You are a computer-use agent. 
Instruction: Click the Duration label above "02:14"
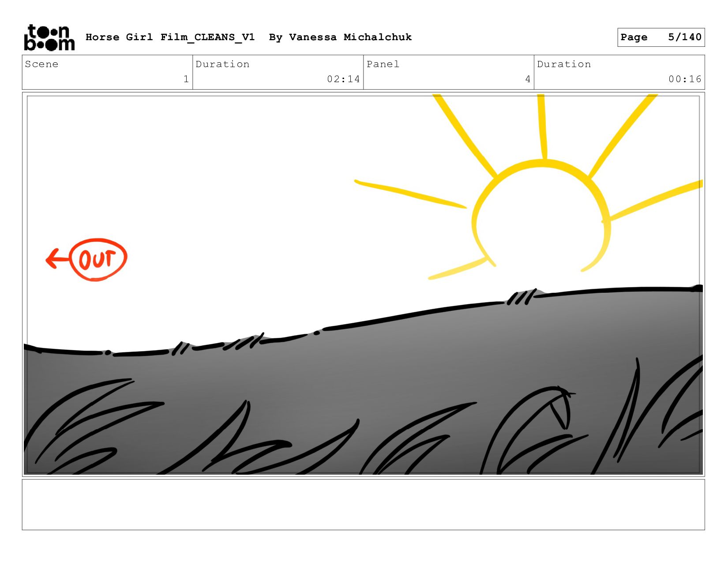point(222,64)
